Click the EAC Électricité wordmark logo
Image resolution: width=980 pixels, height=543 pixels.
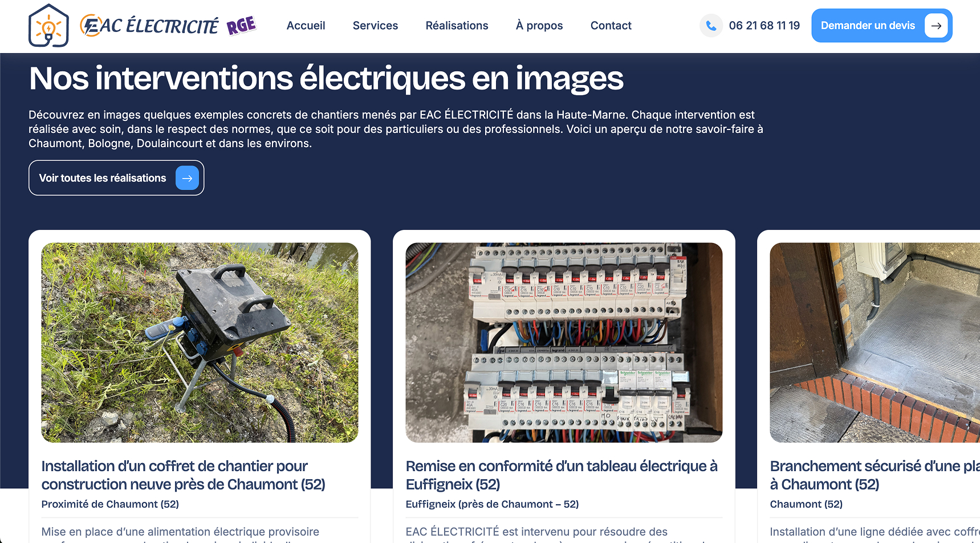pyautogui.click(x=149, y=26)
